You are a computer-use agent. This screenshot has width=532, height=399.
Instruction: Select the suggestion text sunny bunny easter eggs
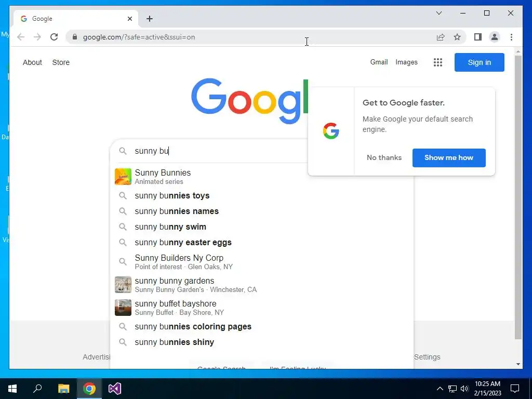[x=183, y=243]
